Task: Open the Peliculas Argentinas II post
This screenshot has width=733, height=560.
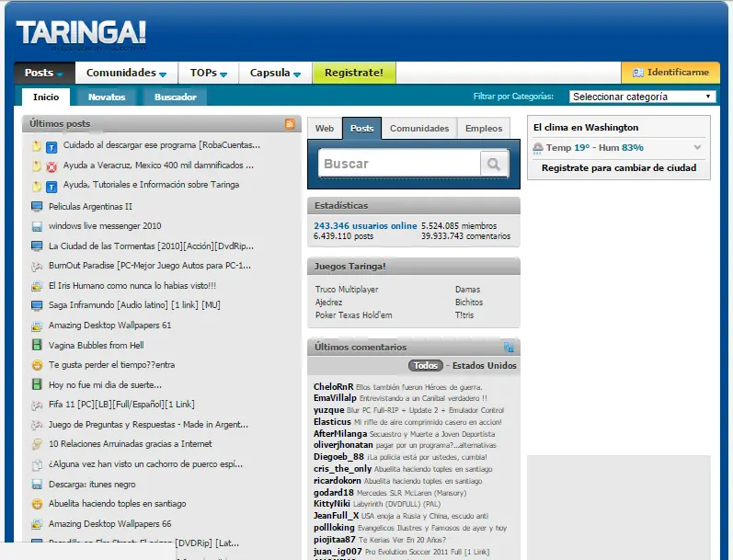Action: (x=90, y=207)
